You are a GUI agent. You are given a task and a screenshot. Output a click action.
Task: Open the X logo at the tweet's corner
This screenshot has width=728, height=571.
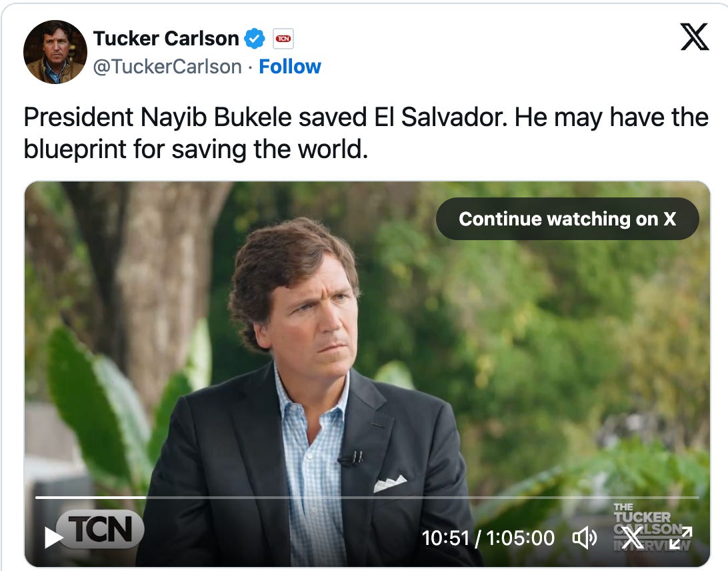point(694,37)
